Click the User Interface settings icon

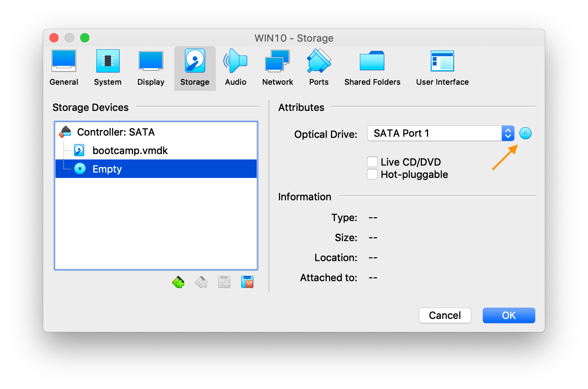coord(442,68)
